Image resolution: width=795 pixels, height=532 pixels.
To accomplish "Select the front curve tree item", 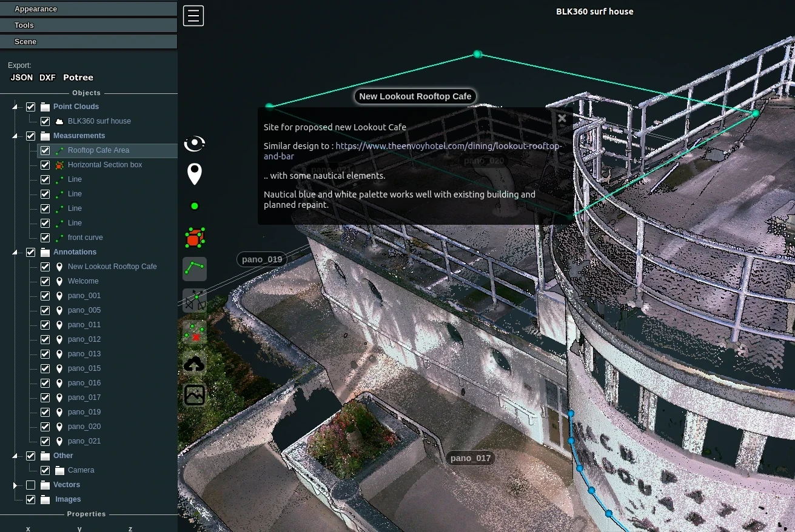I will 86,238.
